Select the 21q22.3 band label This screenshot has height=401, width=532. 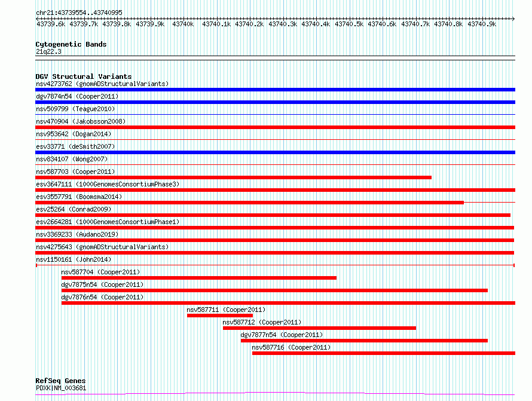click(48, 51)
